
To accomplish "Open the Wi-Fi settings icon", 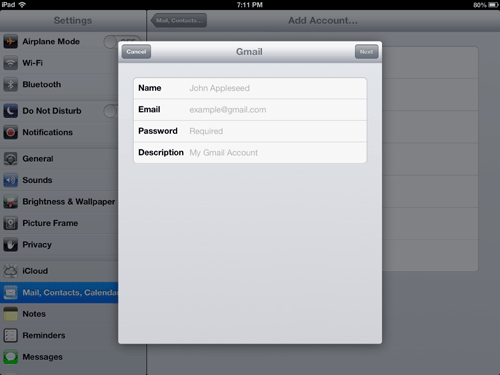I will click(10, 63).
